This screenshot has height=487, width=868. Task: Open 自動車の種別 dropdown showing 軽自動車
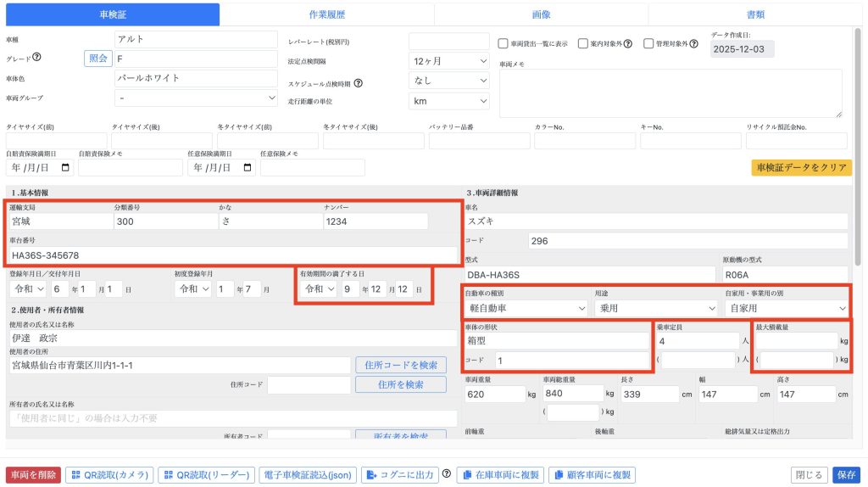[526, 308]
